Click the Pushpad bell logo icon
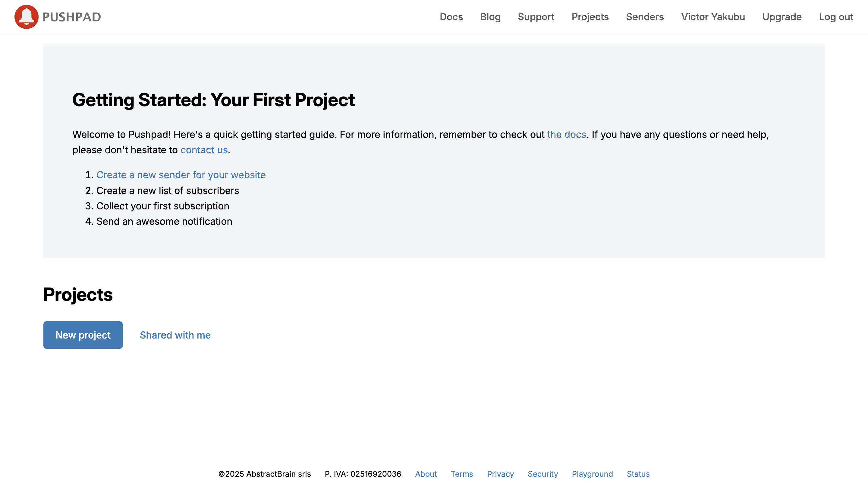The image size is (868, 490). pos(26,17)
